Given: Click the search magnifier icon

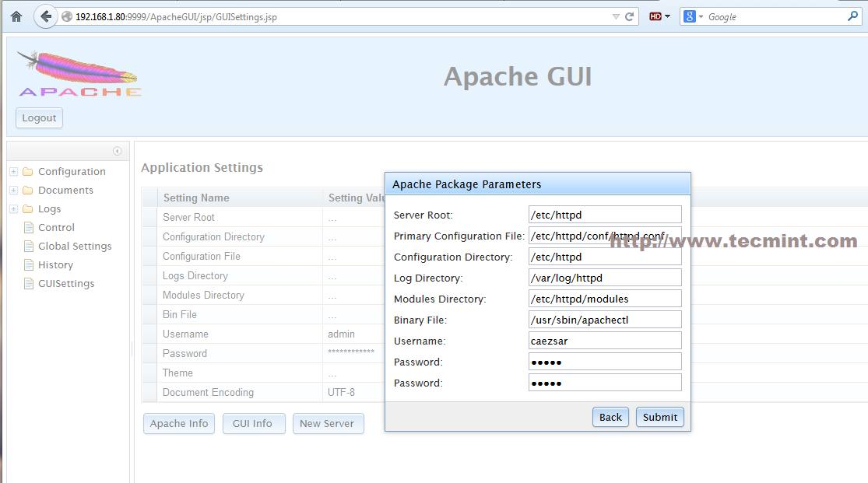Looking at the screenshot, I should coord(853,16).
